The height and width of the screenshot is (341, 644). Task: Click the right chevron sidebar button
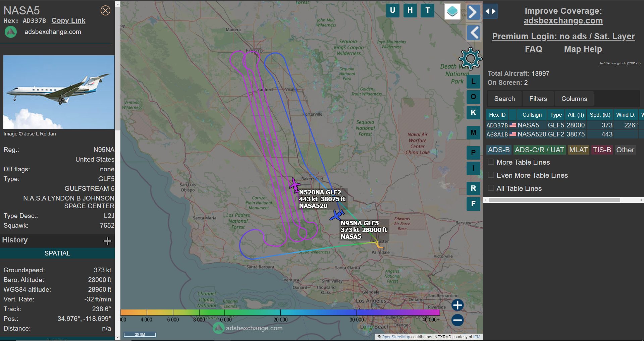point(473,12)
